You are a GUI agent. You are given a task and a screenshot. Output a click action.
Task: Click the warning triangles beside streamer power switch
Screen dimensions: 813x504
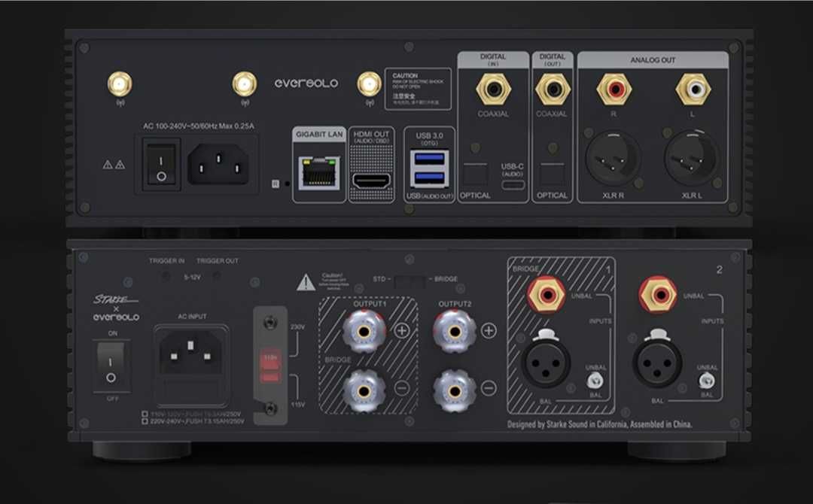114,165
